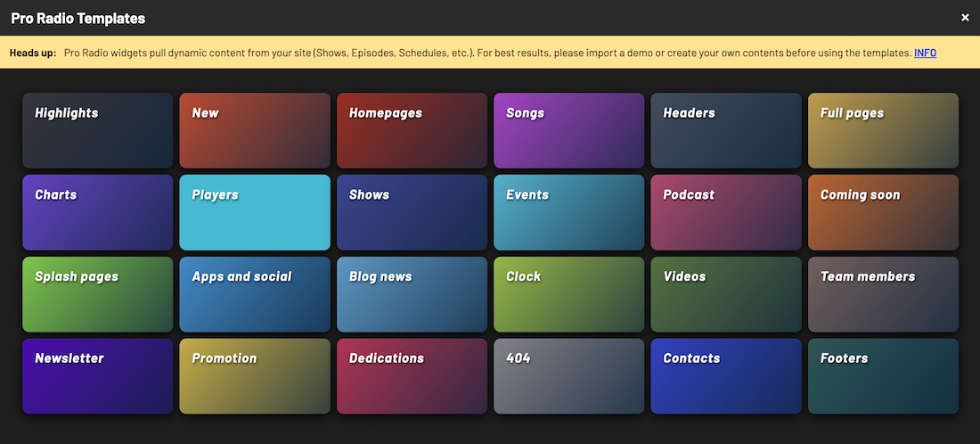Open Full pages templates
The height and width of the screenshot is (444, 980).
[883, 130]
